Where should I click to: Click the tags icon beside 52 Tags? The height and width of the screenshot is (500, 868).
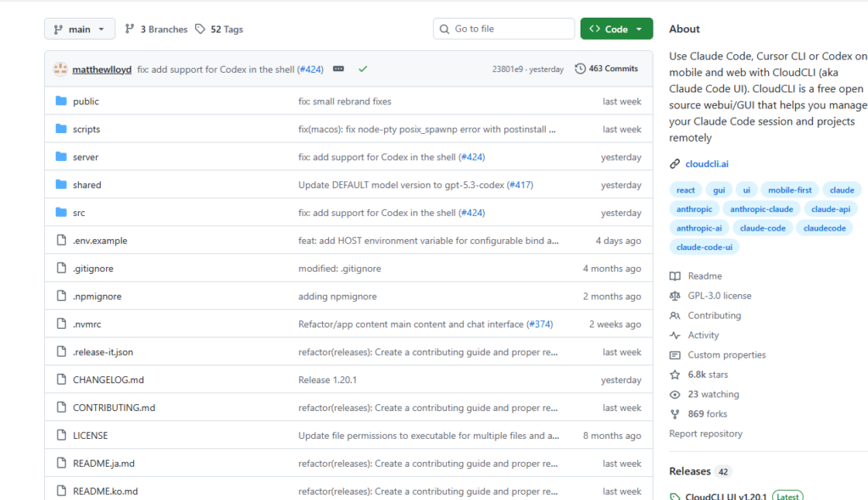coord(200,29)
